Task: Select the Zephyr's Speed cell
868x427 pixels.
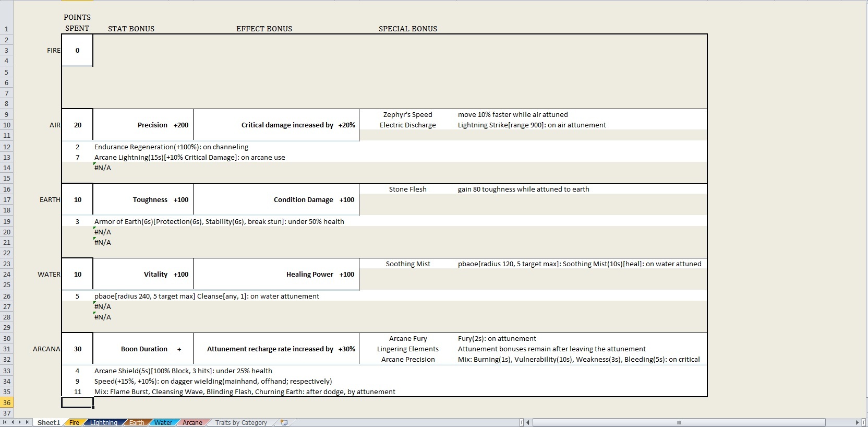Action: [408, 114]
